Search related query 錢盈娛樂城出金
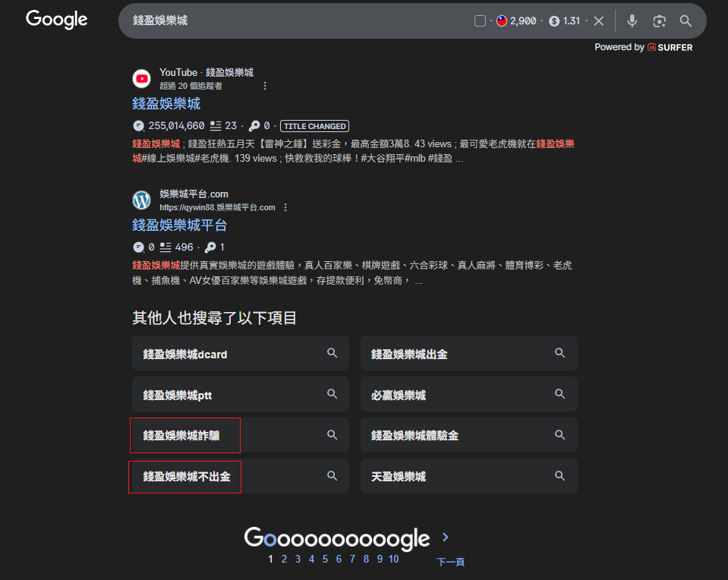 click(x=469, y=353)
